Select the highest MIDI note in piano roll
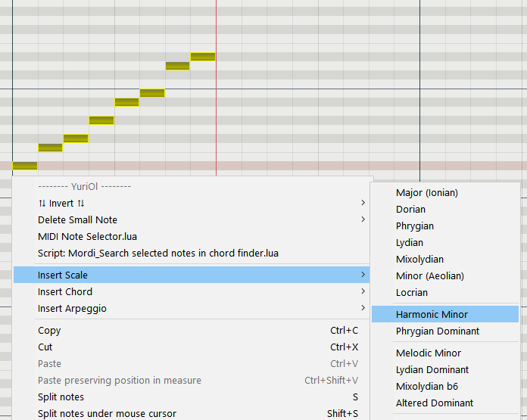 pos(203,57)
